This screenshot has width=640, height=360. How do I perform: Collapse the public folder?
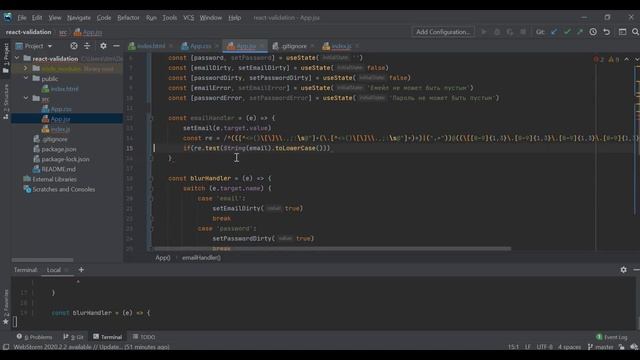click(26, 78)
